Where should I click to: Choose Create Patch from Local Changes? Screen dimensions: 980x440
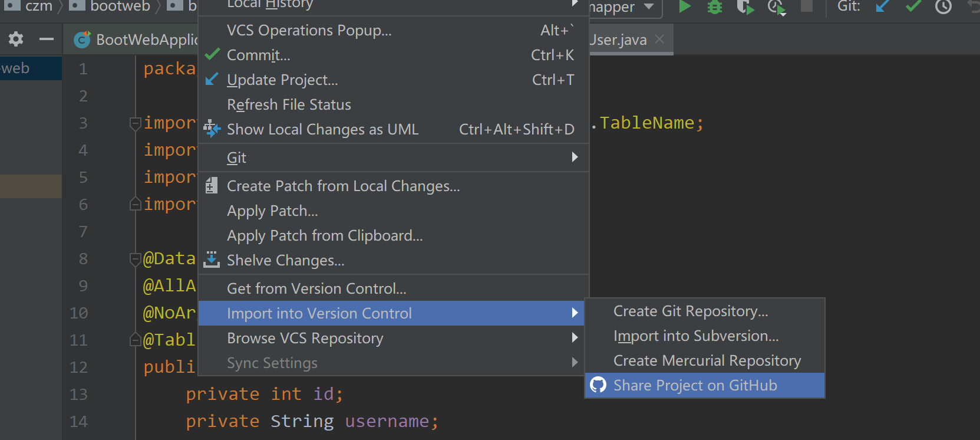tap(394, 186)
